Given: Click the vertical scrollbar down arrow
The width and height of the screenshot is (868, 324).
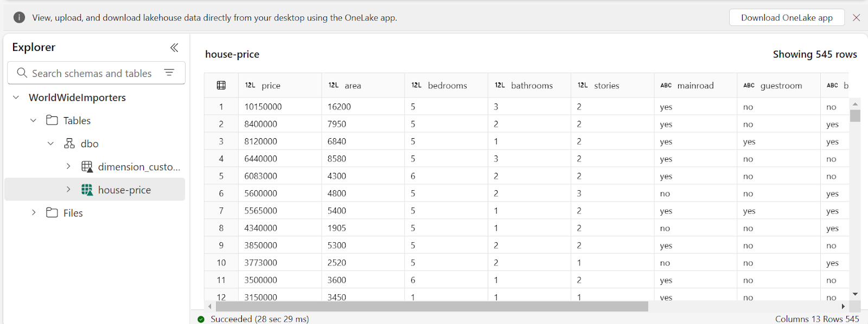Looking at the screenshot, I should pyautogui.click(x=856, y=294).
